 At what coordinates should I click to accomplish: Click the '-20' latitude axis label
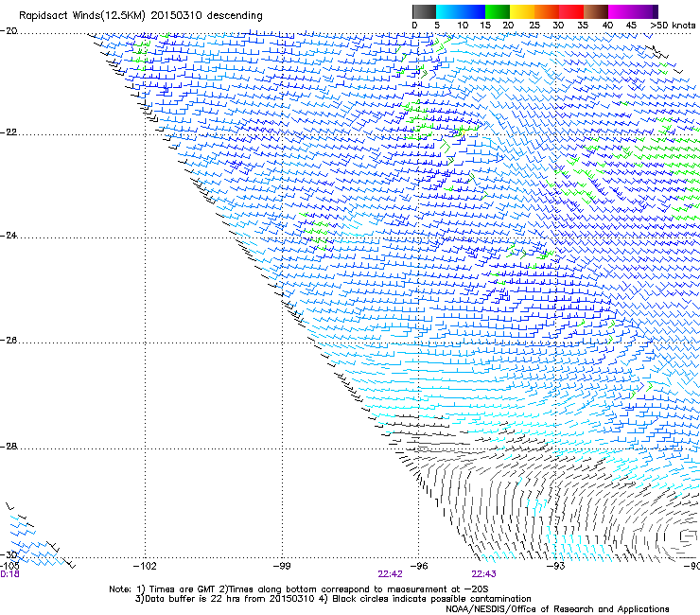tap(9, 31)
